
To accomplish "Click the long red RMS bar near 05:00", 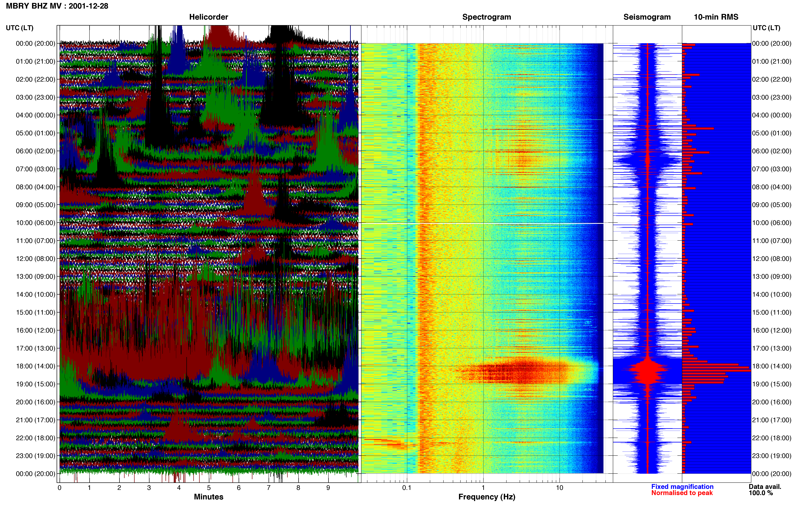I will (698, 128).
